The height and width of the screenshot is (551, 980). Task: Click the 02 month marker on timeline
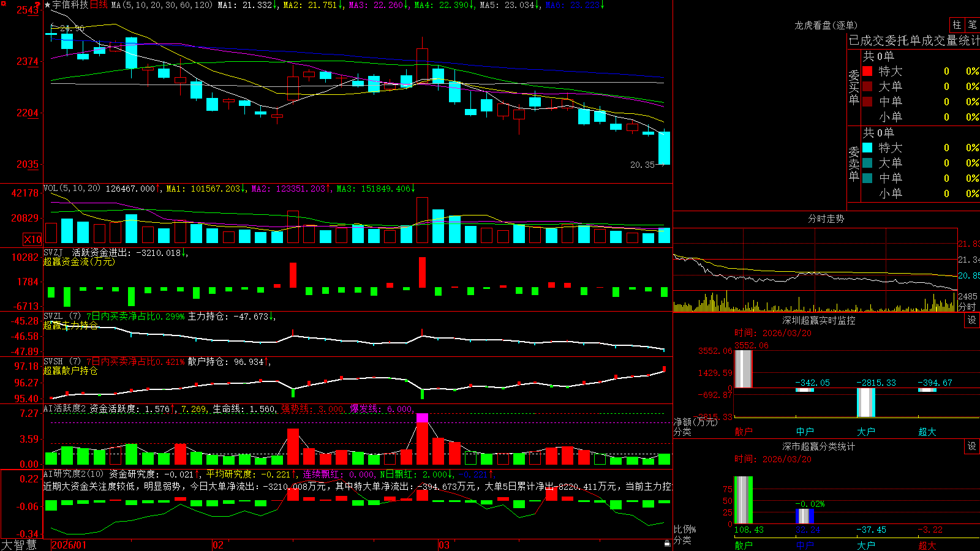click(218, 545)
